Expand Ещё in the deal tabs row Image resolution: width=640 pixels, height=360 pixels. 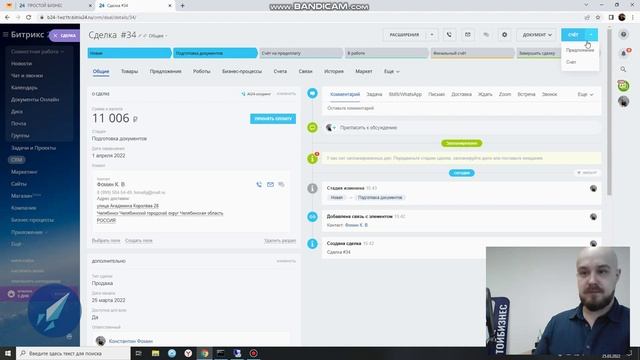coord(391,71)
